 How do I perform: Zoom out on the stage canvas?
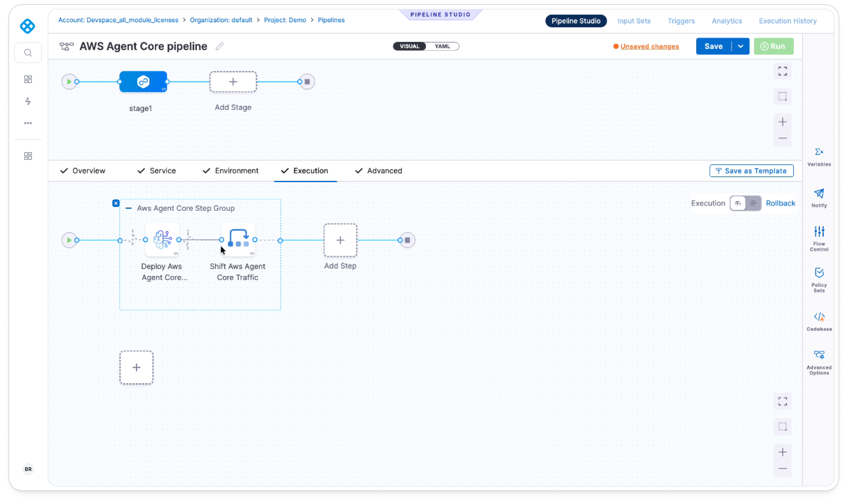[x=783, y=138]
